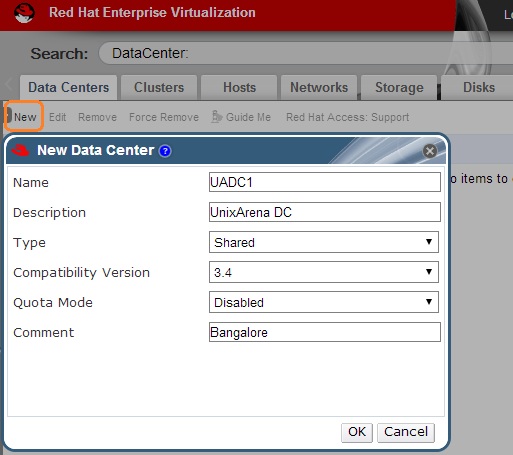
Task: Open the Compatibility Version dropdown
Action: tap(324, 272)
